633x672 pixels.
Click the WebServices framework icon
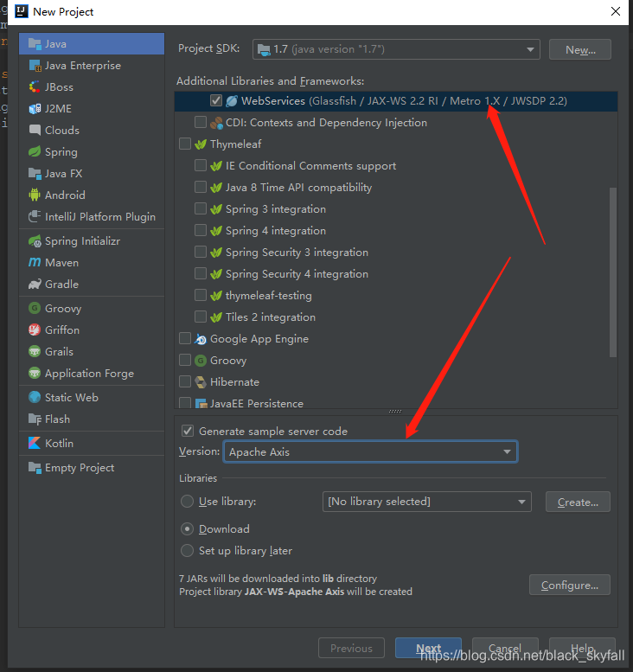(x=232, y=101)
